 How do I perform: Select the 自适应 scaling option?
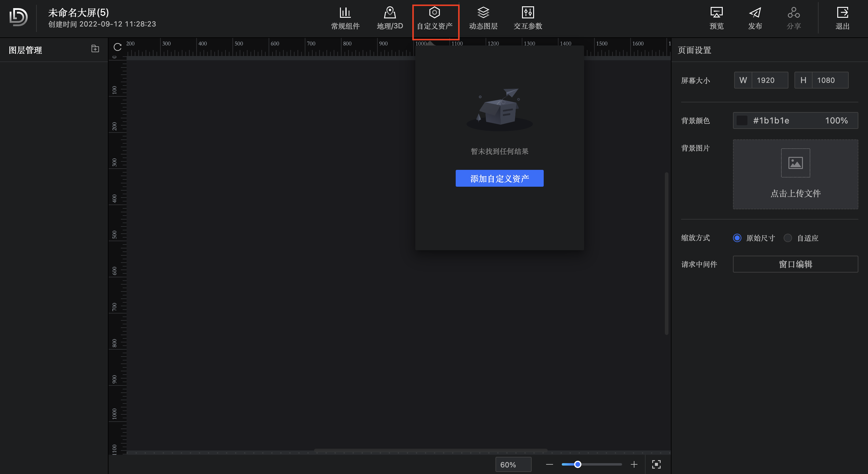pyautogui.click(x=788, y=238)
